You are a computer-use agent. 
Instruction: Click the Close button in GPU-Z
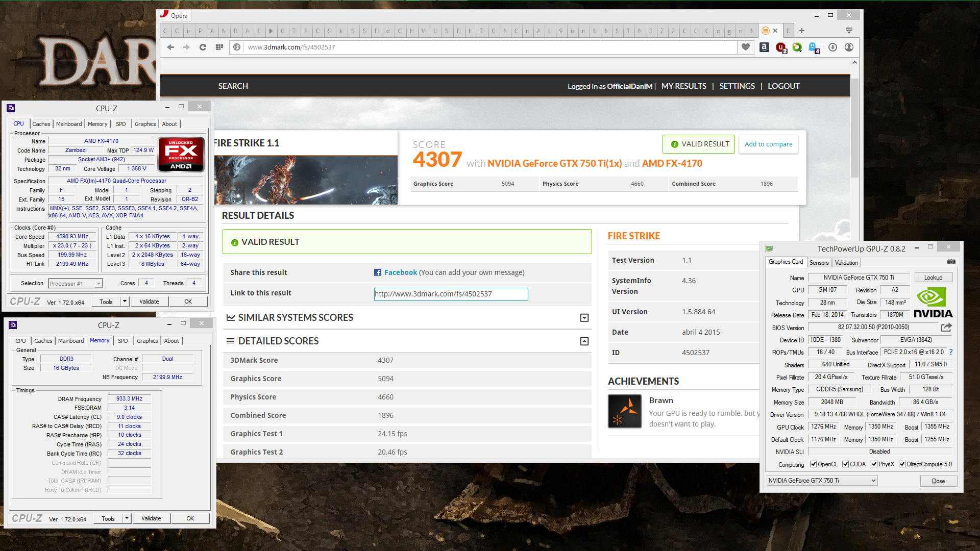[x=938, y=481]
